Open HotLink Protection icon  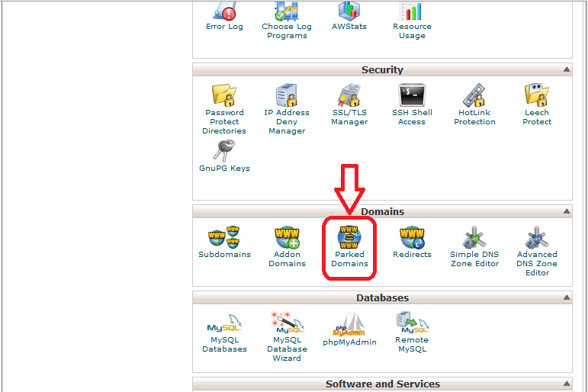(474, 96)
